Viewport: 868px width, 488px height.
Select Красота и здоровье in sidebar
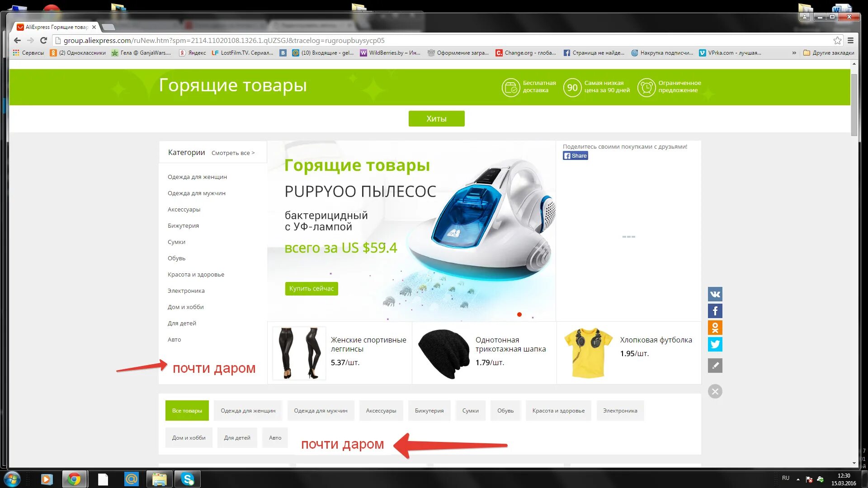[196, 274]
